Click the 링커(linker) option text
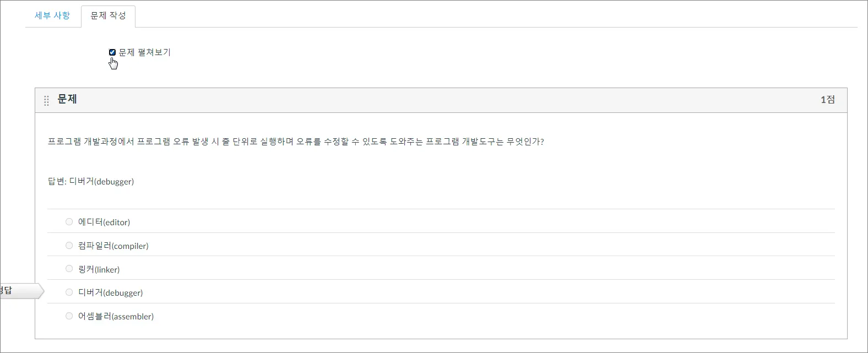 (99, 269)
